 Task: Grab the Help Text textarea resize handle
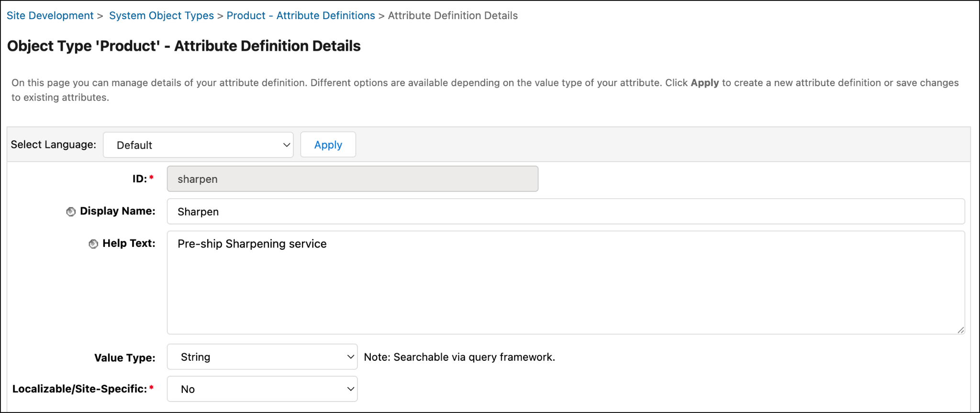(x=960, y=330)
